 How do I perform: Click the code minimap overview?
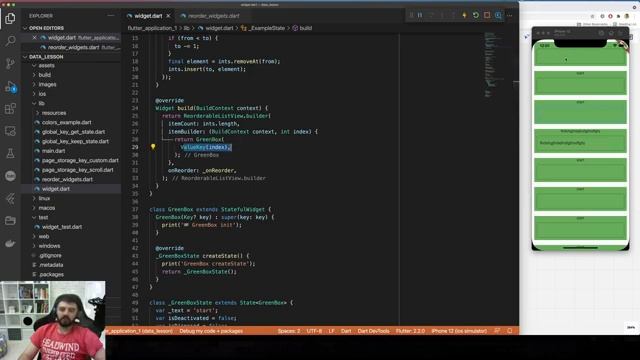(x=494, y=65)
